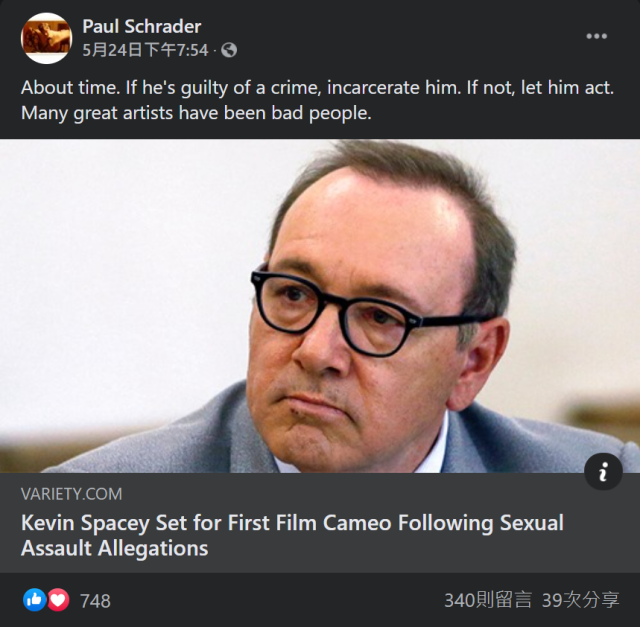The height and width of the screenshot is (627, 640).
Task: Click the globe public-audience icon
Action: [x=229, y=50]
